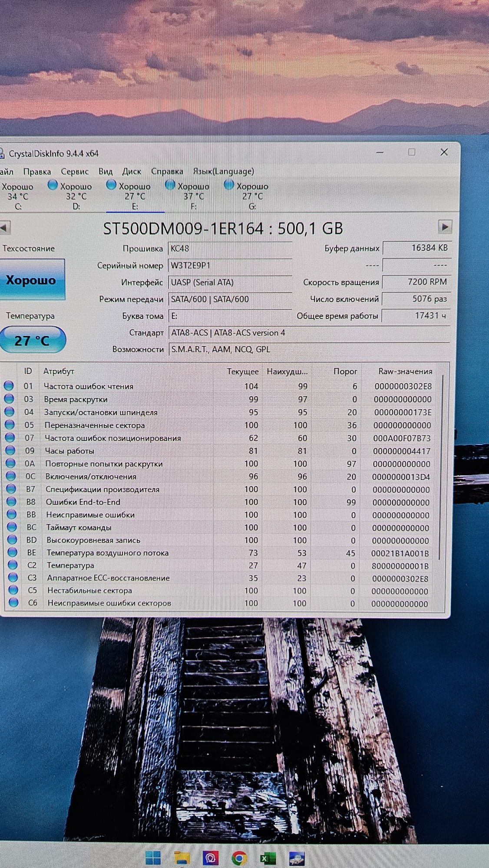Click status circle for attribute 03
Image resolution: width=489 pixels, height=868 pixels.
click(9, 398)
